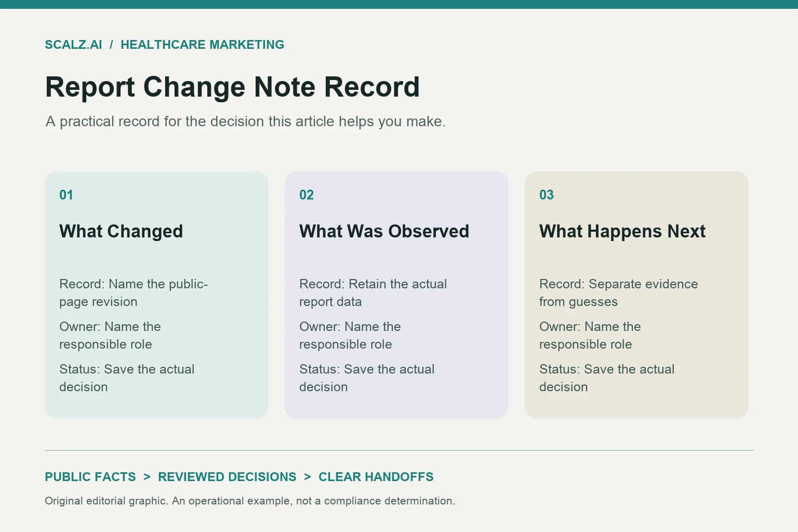Screen dimensions: 798x532
Task: Click the PUBLIC FACTS footer label
Action: coord(90,477)
